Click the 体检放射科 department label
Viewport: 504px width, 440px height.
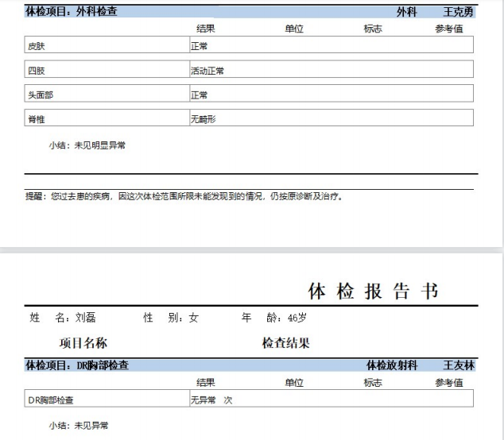392,365
